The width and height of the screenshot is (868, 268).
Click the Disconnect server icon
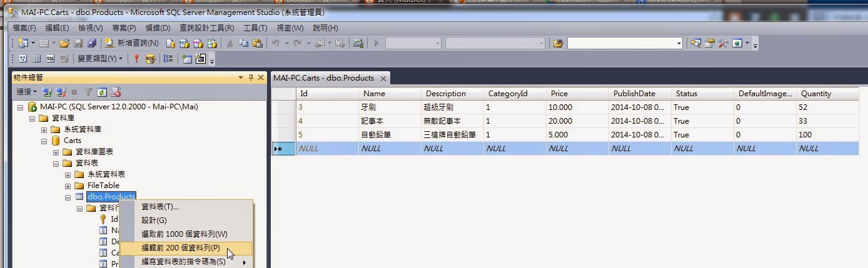pos(61,92)
